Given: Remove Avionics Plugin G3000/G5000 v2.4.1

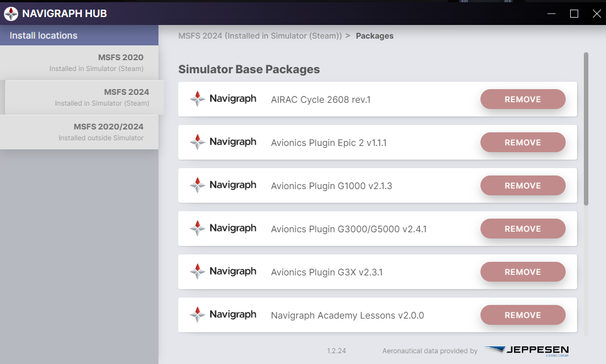Looking at the screenshot, I should [523, 229].
